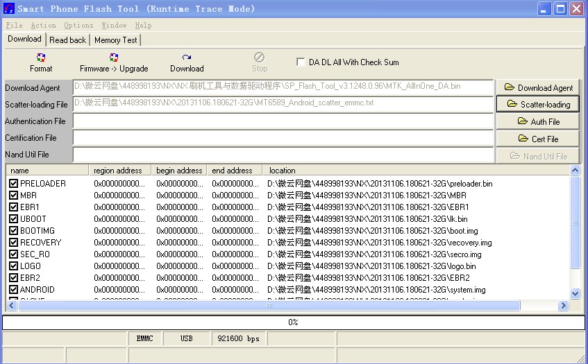
Task: Click the 921600 bps status entry
Action: (x=239, y=338)
